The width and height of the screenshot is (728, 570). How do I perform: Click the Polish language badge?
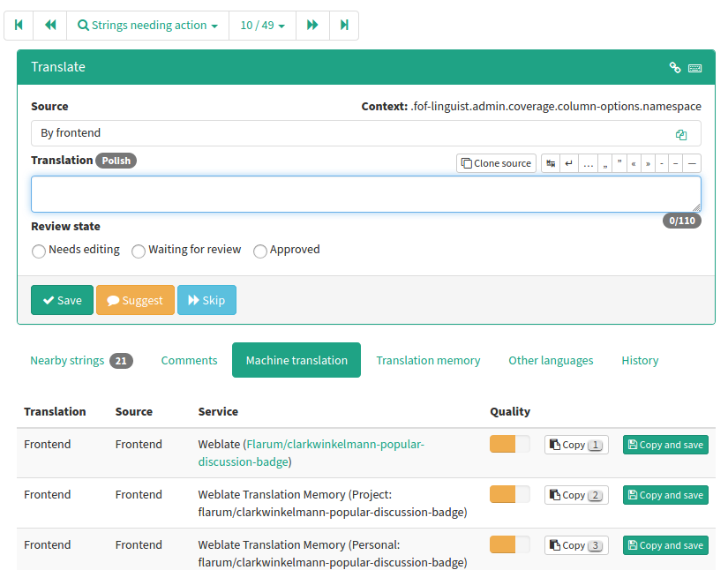(116, 161)
